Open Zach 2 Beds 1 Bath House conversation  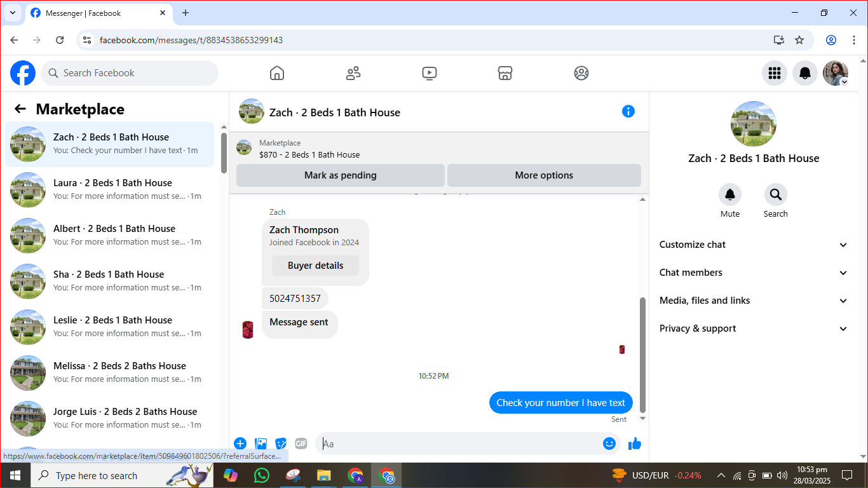(110, 144)
